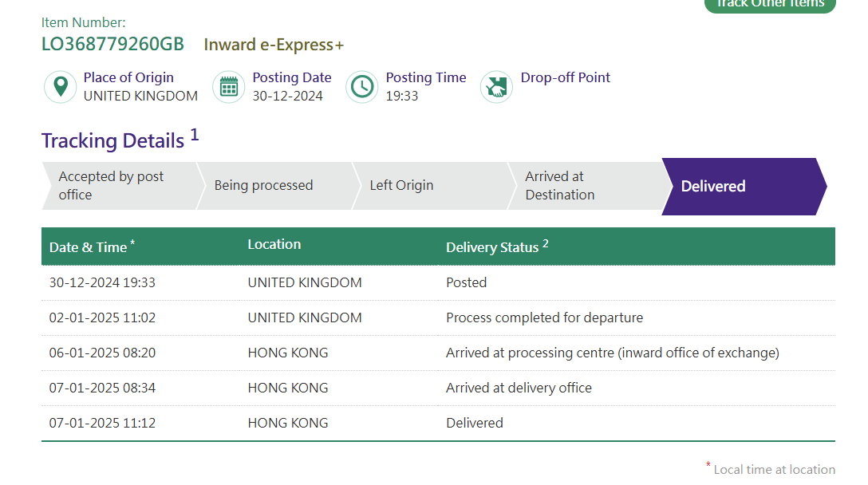The height and width of the screenshot is (485, 868).
Task: Select item number LO368779260GB
Action: [x=113, y=45]
